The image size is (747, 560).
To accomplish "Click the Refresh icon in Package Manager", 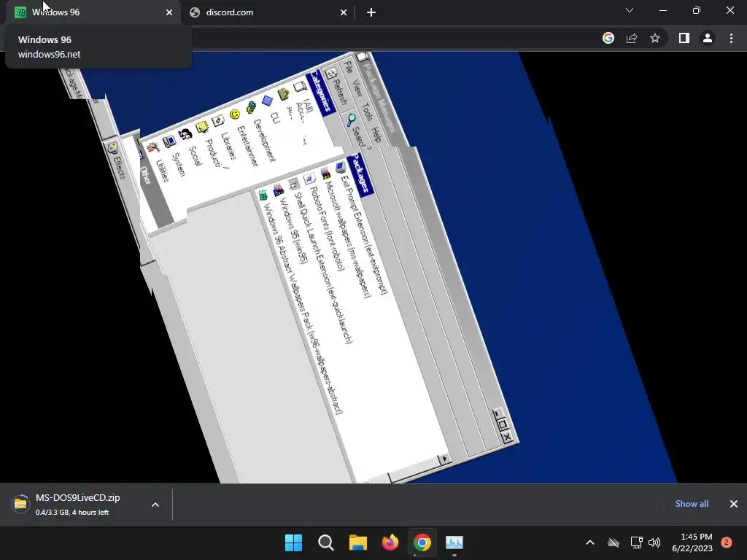I will [330, 74].
